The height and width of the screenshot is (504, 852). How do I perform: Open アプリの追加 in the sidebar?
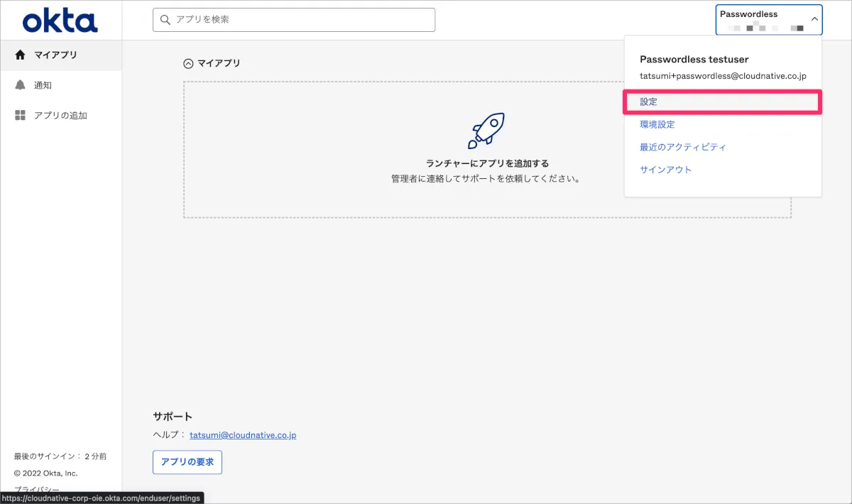point(60,115)
